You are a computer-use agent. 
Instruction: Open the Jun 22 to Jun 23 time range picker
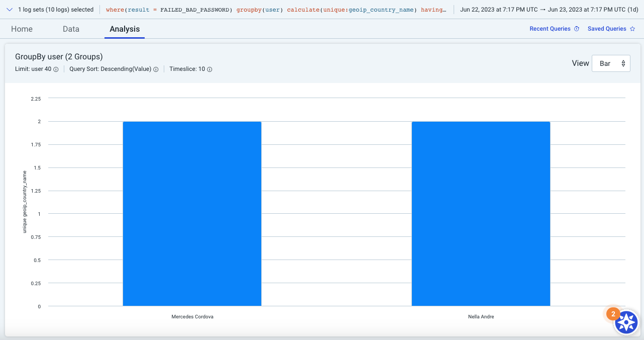click(x=550, y=10)
